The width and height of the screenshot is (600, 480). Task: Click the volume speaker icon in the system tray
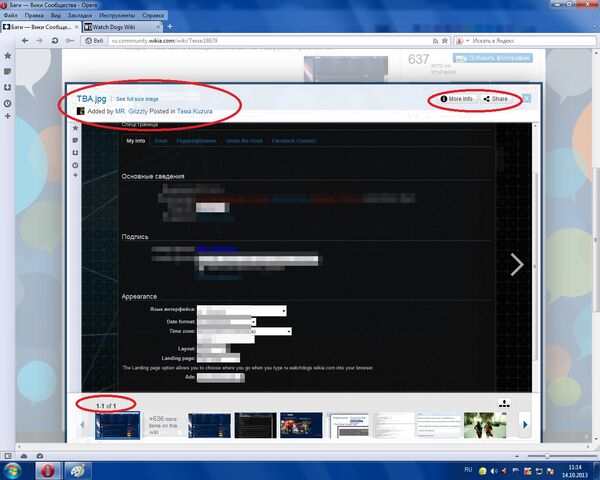coord(494,471)
